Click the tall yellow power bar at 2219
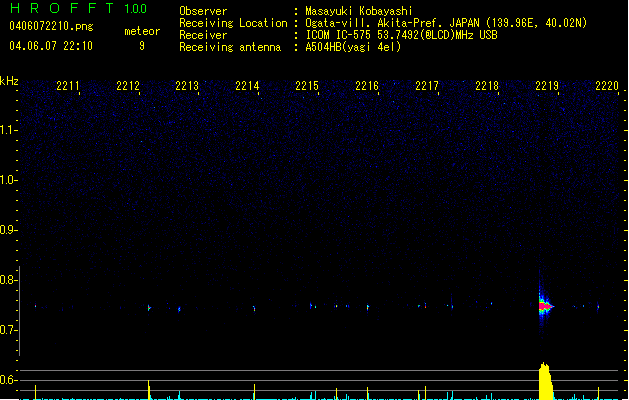The height and width of the screenshot is (400, 629). click(x=545, y=381)
